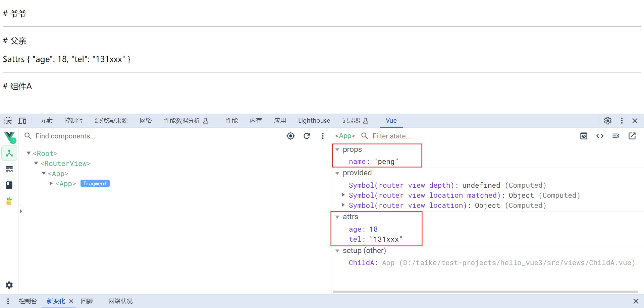Open the component tree options menu
644x308 pixels.
point(323,136)
